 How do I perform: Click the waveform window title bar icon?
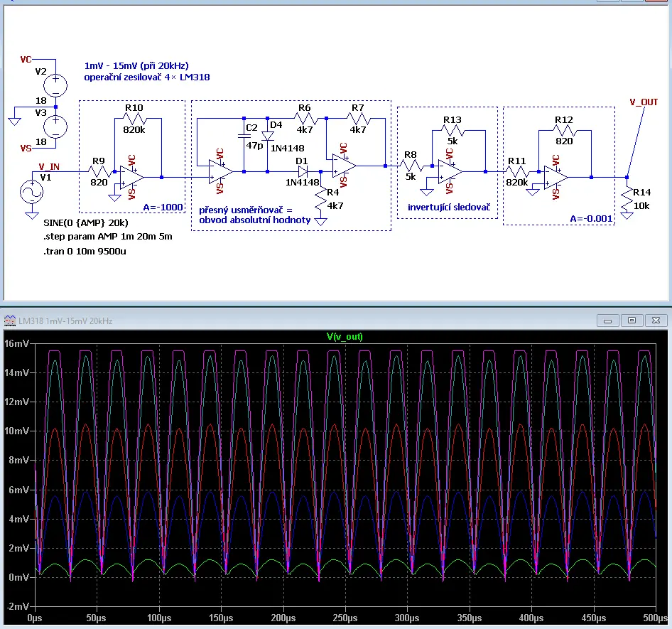pos(9,321)
